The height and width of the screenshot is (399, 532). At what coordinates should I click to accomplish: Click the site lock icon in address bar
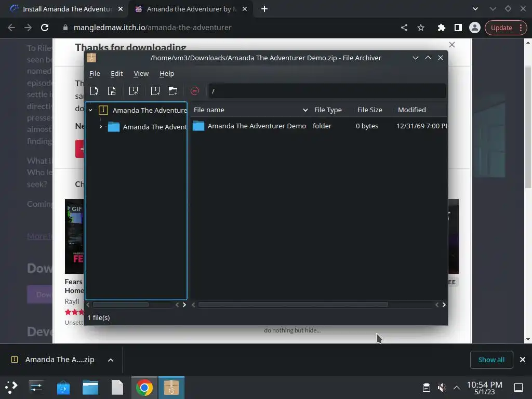[65, 28]
